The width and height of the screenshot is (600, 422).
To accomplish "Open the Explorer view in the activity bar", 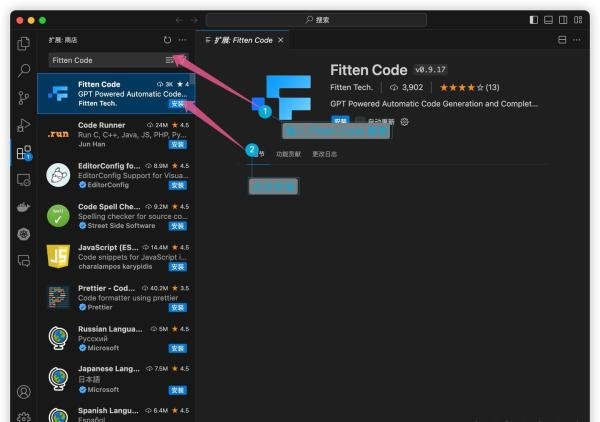I will point(24,43).
